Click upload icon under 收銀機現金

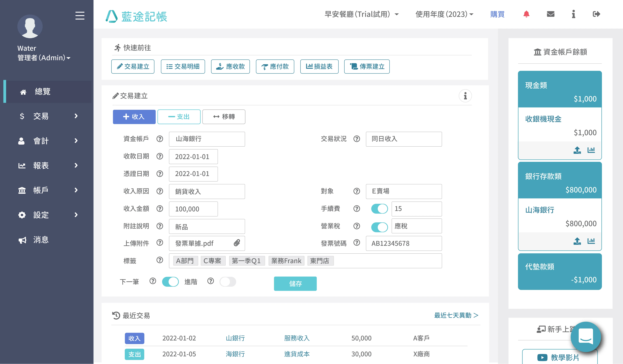coord(577,150)
